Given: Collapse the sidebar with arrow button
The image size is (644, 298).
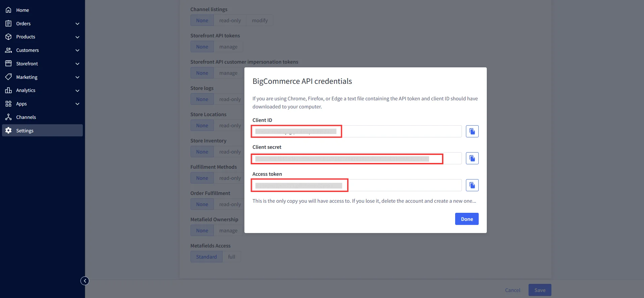Looking at the screenshot, I should pos(85,281).
